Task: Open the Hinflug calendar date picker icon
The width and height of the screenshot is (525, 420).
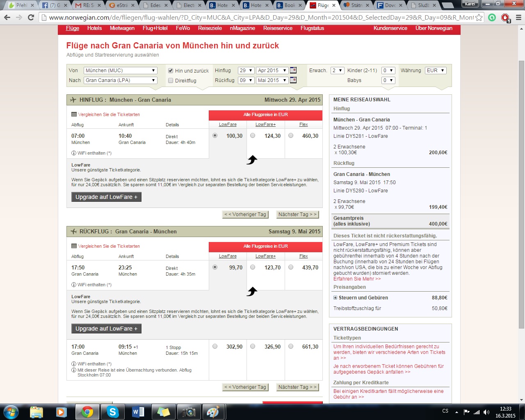Action: [x=293, y=70]
